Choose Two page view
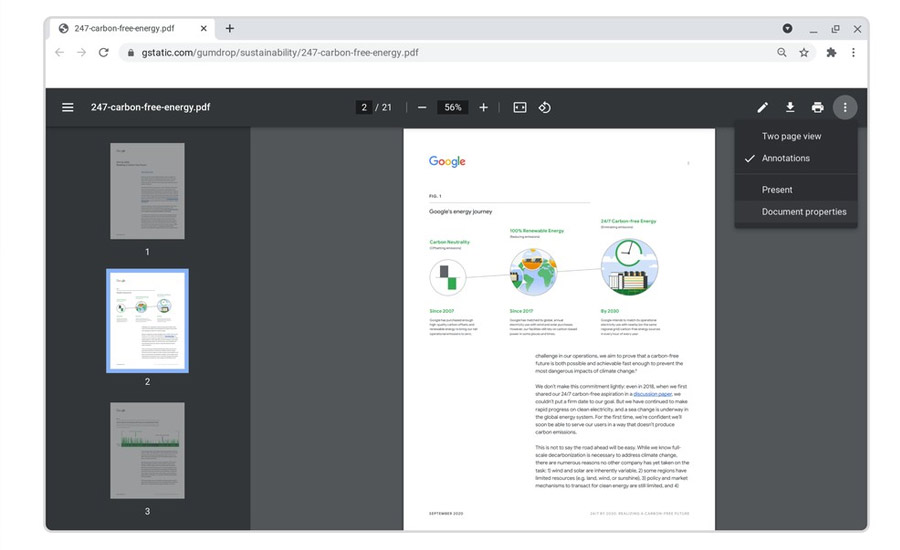The width and height of the screenshot is (900, 550). [x=796, y=136]
